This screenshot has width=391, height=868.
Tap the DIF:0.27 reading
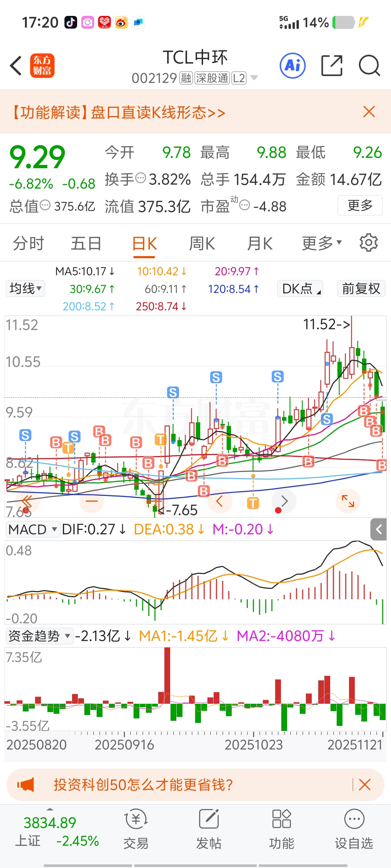click(x=94, y=529)
